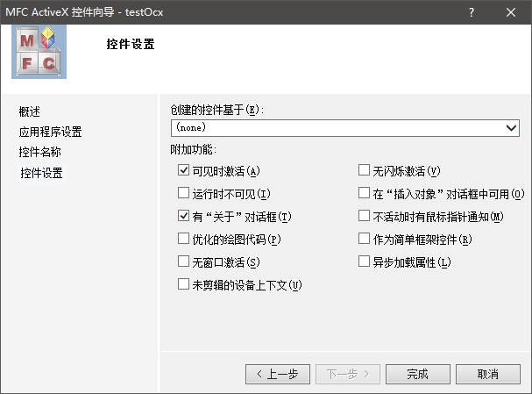Check 在"插入对象"对话框中可用 option
Screen dimensions: 532x394
[x=365, y=193]
